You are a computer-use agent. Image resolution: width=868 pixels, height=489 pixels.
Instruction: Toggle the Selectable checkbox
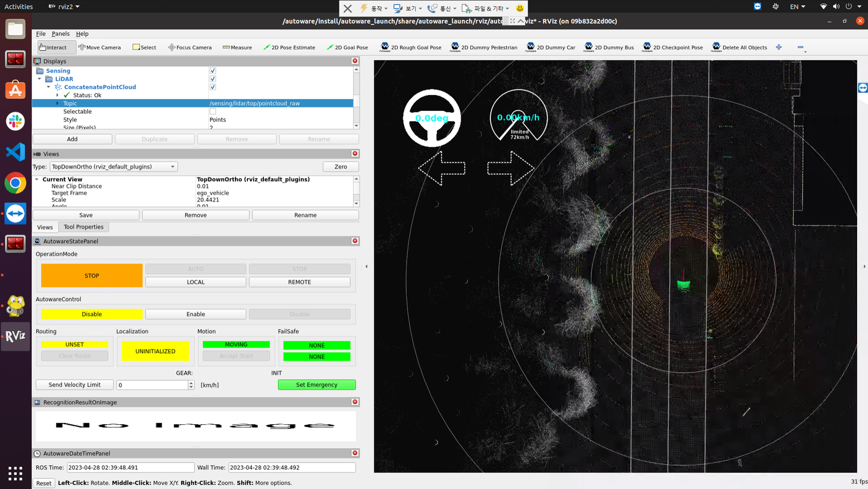[x=213, y=111]
